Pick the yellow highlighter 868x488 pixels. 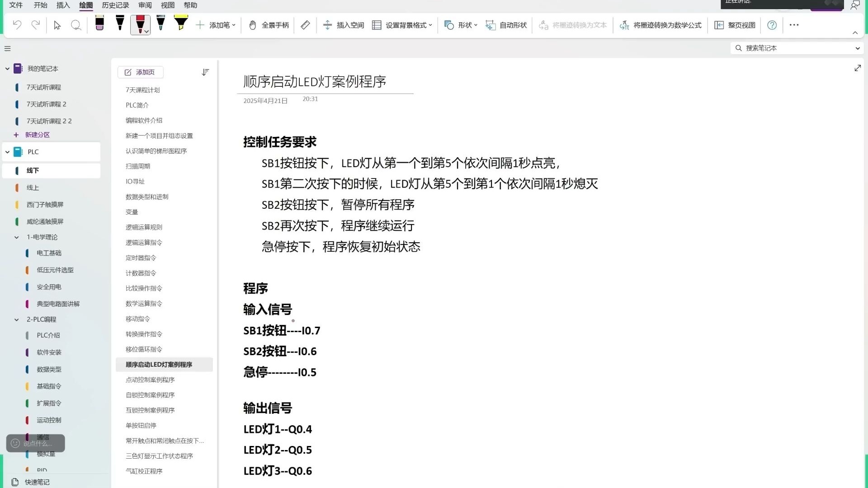coord(181,23)
